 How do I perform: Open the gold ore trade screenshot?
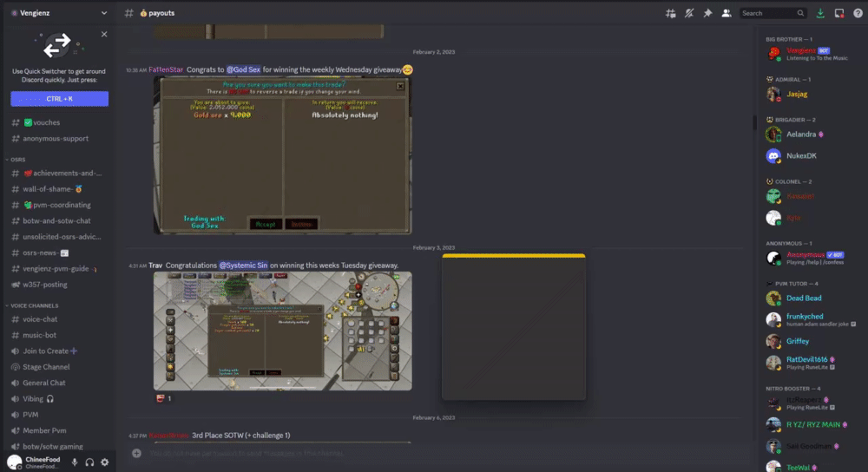tap(282, 155)
